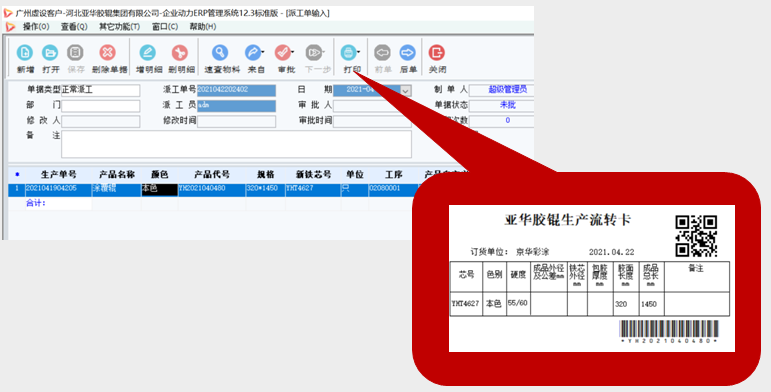Click the 修改时间 field
Viewport: 771px width, 392px height.
click(x=237, y=121)
